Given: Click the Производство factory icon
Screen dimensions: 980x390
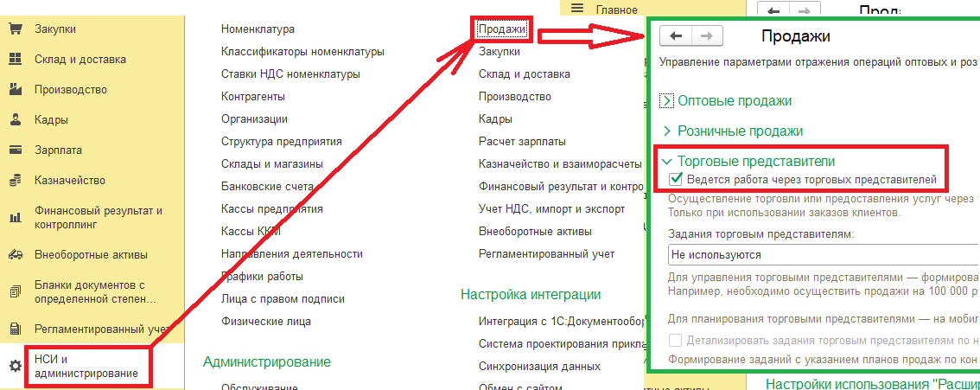Looking at the screenshot, I should coord(15,90).
